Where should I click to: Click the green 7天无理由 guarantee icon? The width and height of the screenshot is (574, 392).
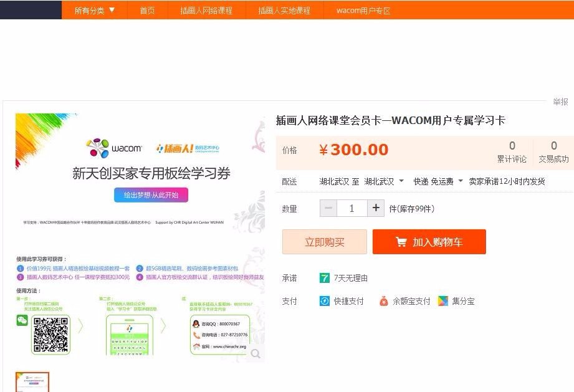(x=325, y=278)
